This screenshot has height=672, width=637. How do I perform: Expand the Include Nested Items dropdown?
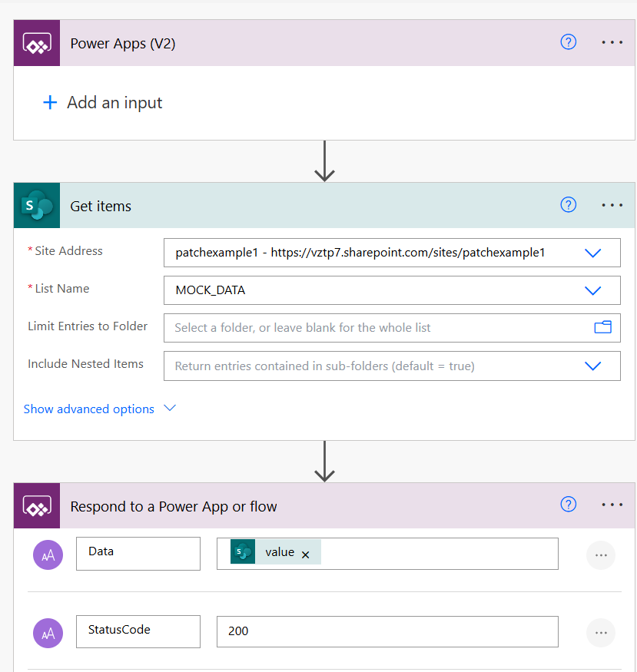click(x=593, y=366)
